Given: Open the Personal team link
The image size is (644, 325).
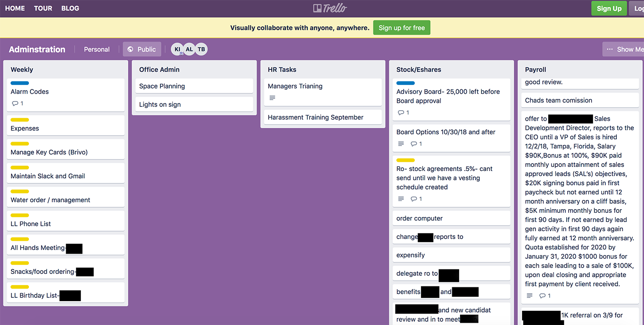Looking at the screenshot, I should [x=97, y=49].
